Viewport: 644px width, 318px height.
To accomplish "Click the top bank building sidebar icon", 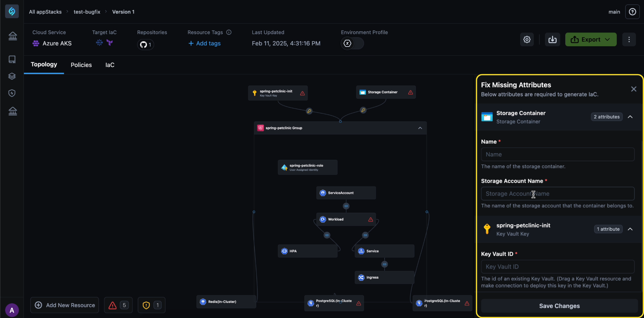I will 13,36.
